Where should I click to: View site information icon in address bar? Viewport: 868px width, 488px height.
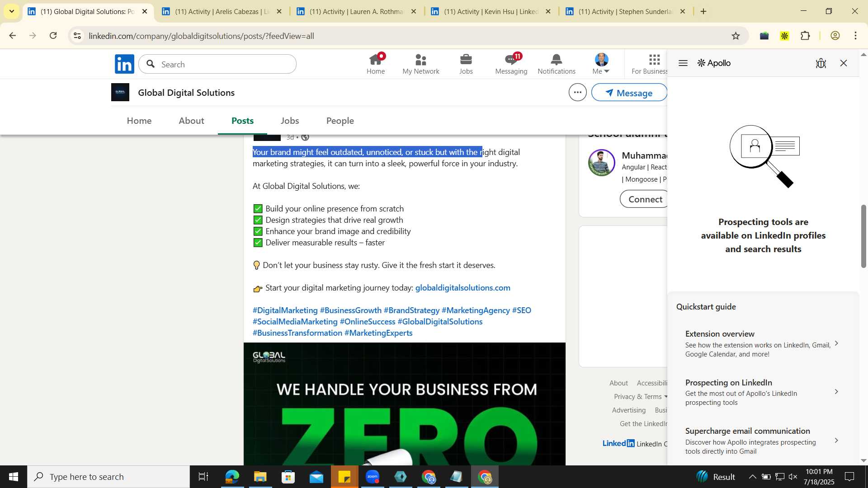pyautogui.click(x=77, y=36)
